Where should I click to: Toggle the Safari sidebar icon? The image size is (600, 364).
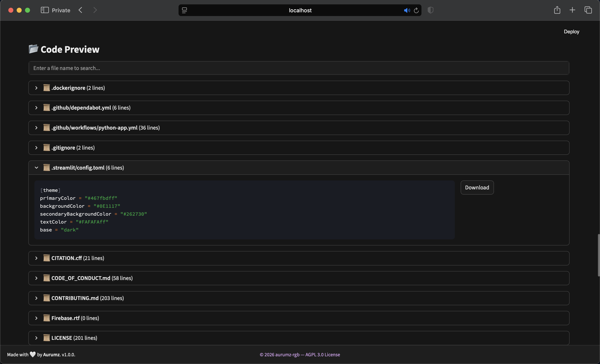[45, 10]
